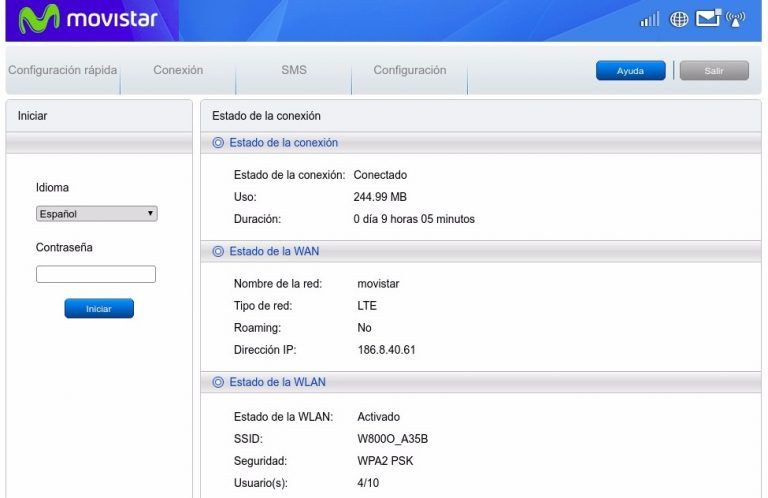Select the usage value 244.99 MB

point(380,197)
